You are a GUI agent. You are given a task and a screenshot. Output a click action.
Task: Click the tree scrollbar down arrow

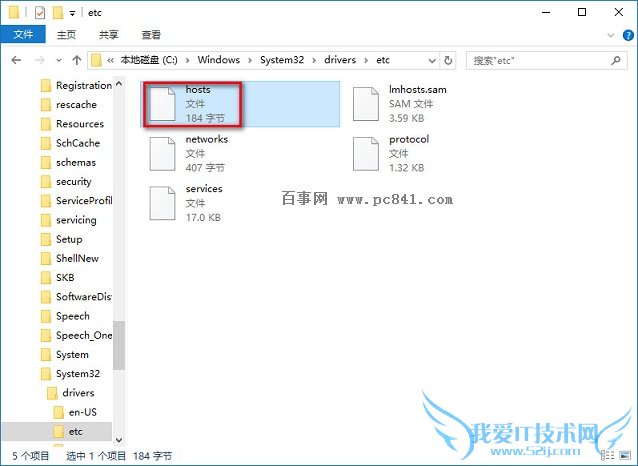pos(119,440)
